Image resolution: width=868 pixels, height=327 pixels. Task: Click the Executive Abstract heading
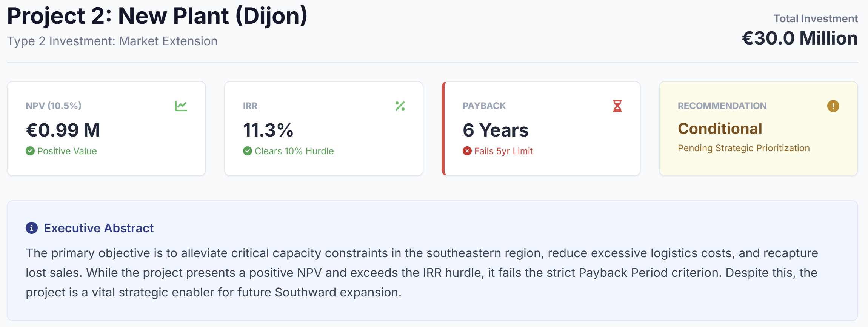click(x=98, y=228)
